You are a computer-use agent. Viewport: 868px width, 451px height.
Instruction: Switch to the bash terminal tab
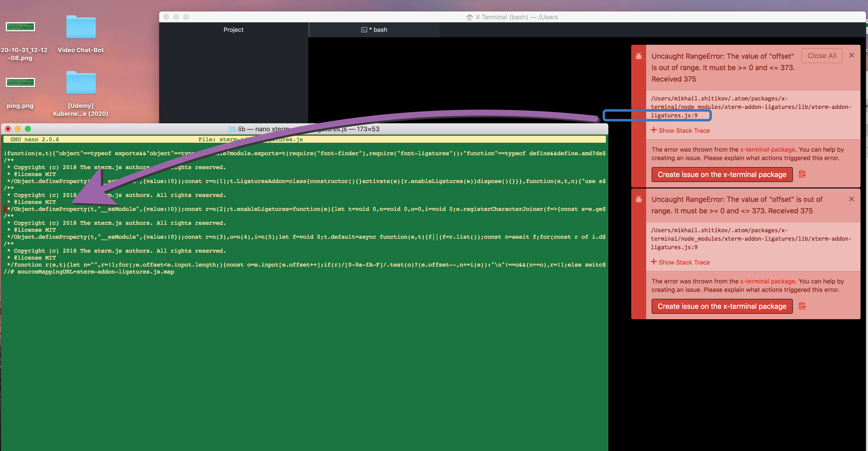click(x=374, y=30)
